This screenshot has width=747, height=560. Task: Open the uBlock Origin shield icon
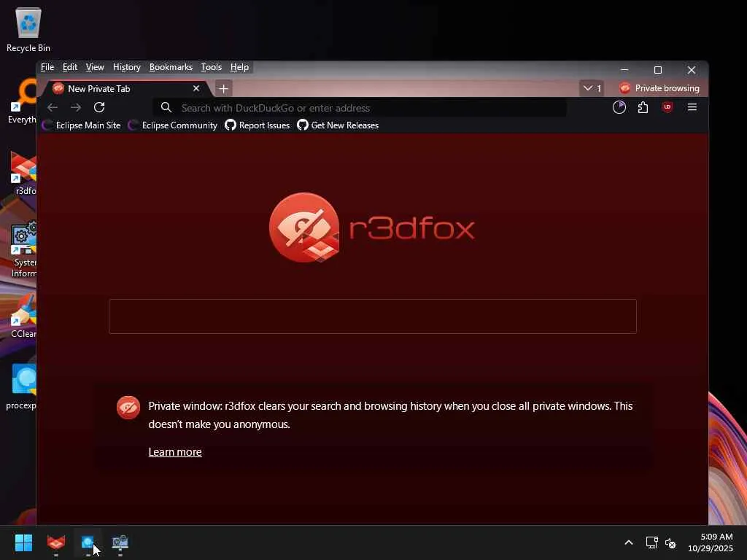click(x=667, y=108)
